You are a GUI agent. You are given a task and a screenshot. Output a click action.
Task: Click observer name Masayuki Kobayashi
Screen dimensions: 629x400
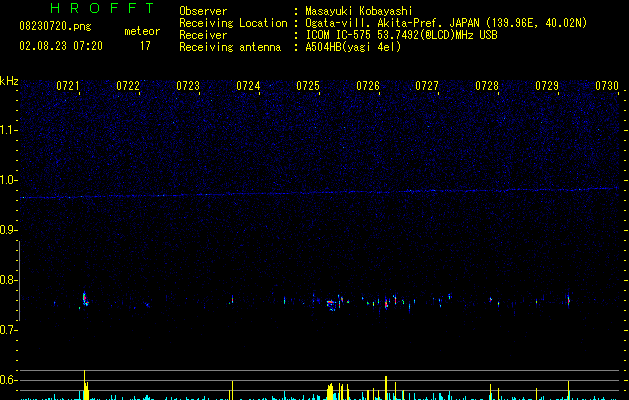click(359, 11)
